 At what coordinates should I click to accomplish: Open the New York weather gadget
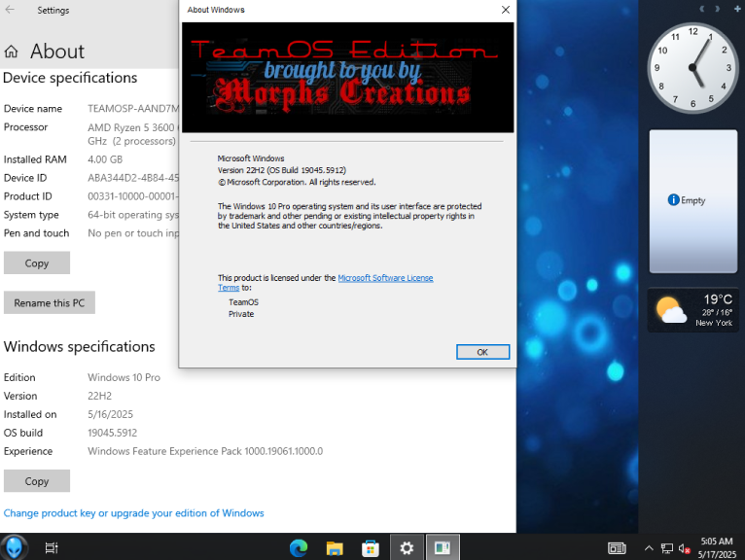693,310
